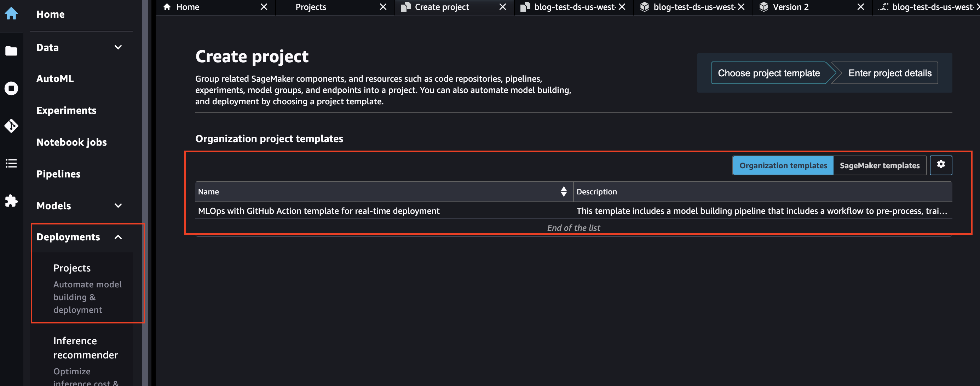
Task: Click the settings gear icon by templates
Action: [x=940, y=165]
